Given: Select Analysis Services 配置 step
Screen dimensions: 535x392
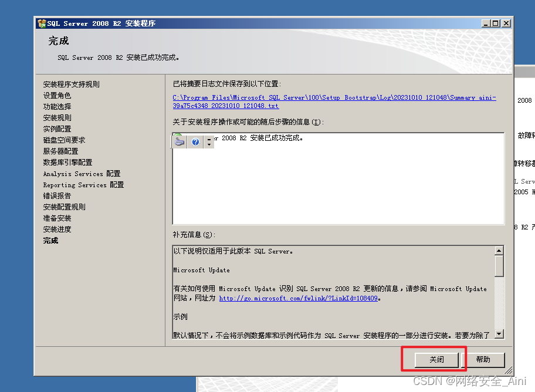Looking at the screenshot, I should (82, 174).
